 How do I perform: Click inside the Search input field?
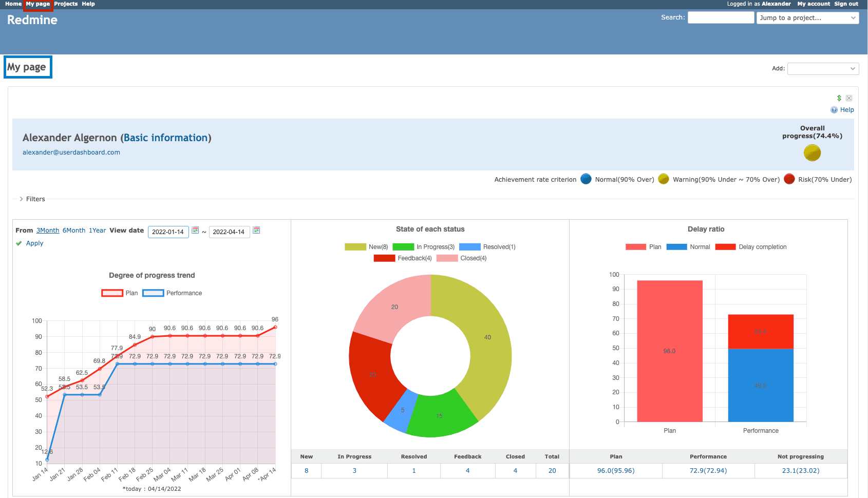721,17
